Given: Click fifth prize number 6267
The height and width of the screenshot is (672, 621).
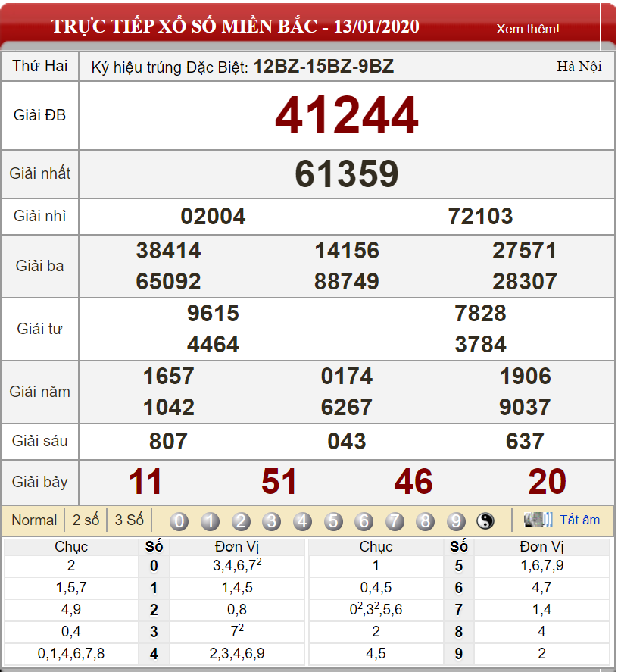Looking at the screenshot, I should click(347, 407).
